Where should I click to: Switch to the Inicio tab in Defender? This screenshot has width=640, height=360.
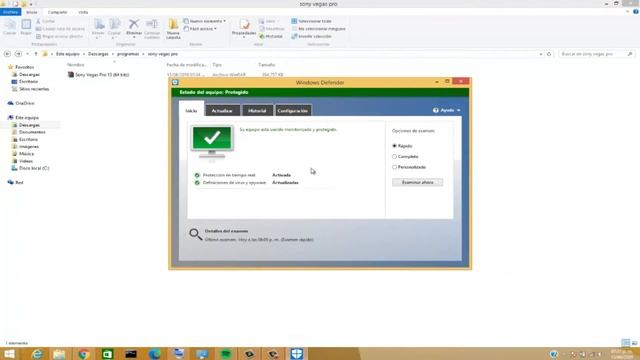(191, 110)
